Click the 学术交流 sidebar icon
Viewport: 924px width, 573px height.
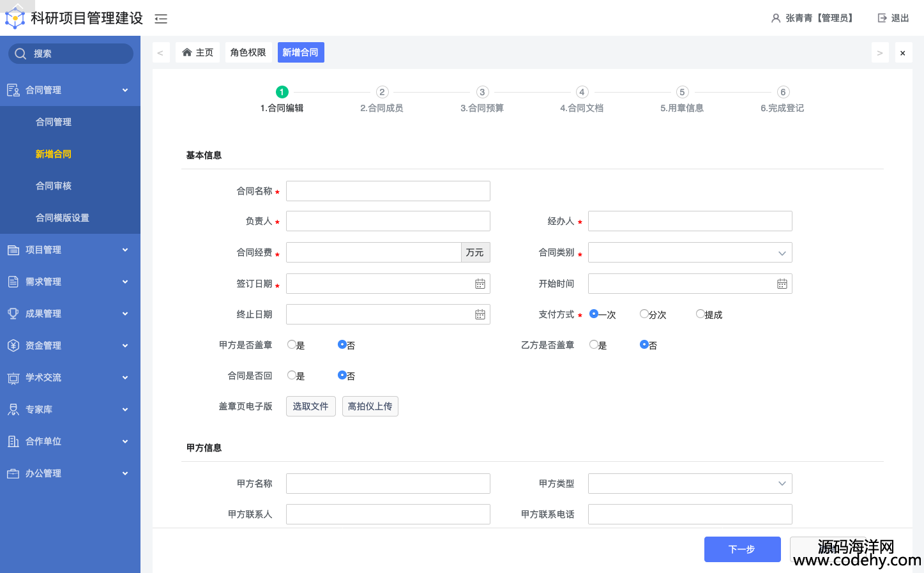coord(13,378)
